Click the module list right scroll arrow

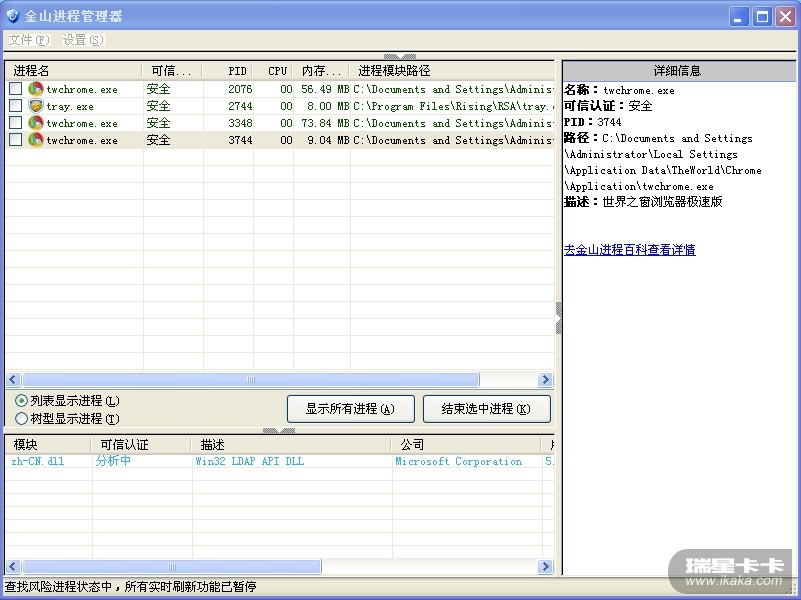coord(546,566)
